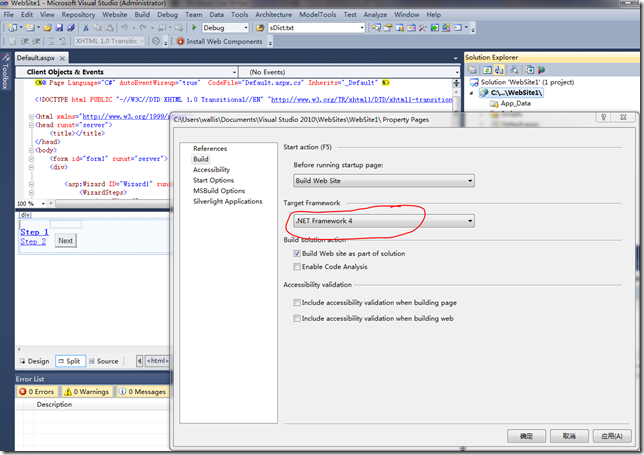Image resolution: width=644 pixels, height=455 pixels.
Task: Click the Step 2 link in design view
Action: 33,241
